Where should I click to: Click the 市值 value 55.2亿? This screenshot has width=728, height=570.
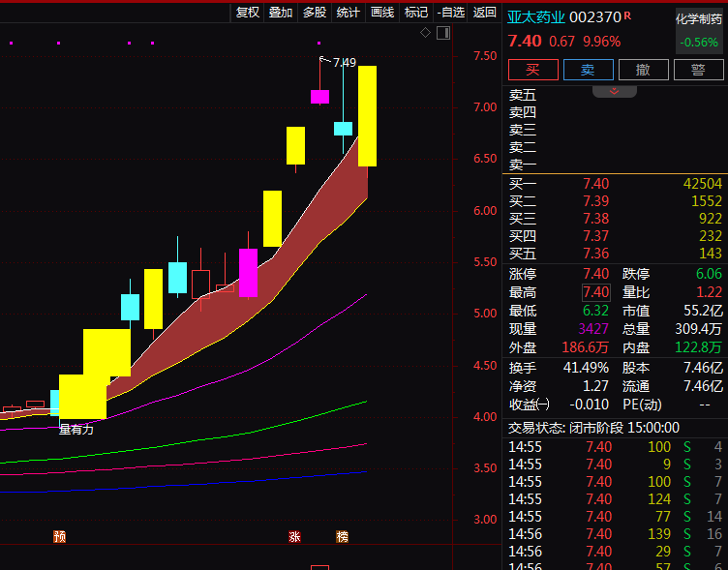tap(703, 311)
